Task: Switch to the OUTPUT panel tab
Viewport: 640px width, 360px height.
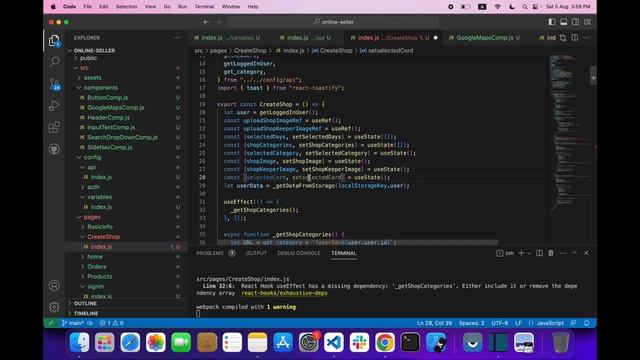Action: pos(256,253)
